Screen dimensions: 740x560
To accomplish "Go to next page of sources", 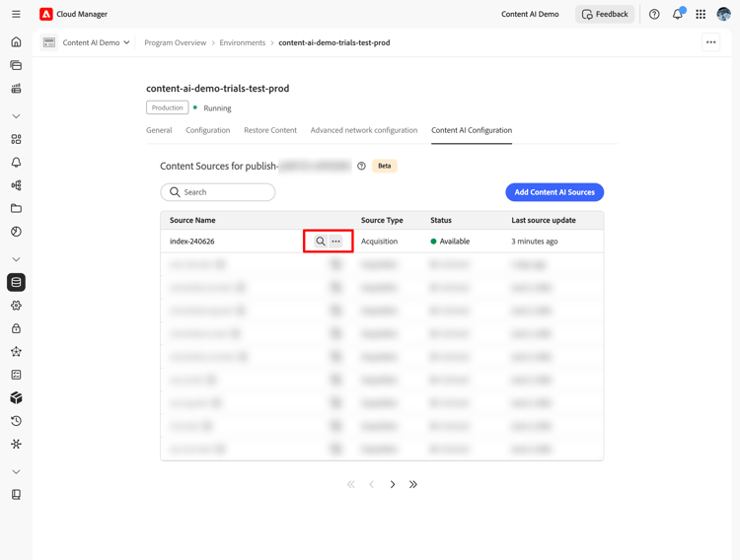I will pos(392,484).
